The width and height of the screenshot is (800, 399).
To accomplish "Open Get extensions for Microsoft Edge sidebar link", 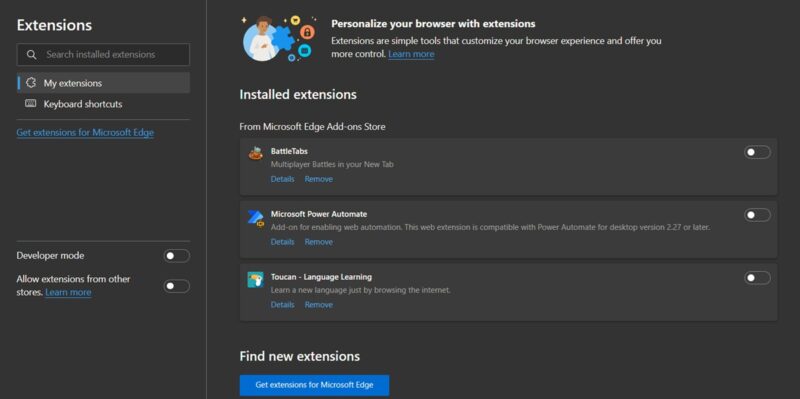I will 85,133.
